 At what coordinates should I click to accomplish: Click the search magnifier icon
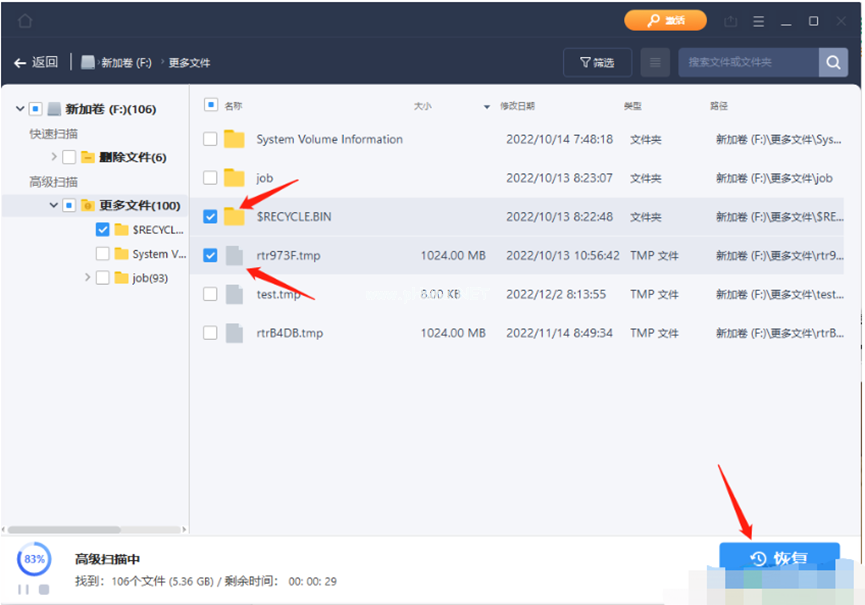tap(833, 62)
